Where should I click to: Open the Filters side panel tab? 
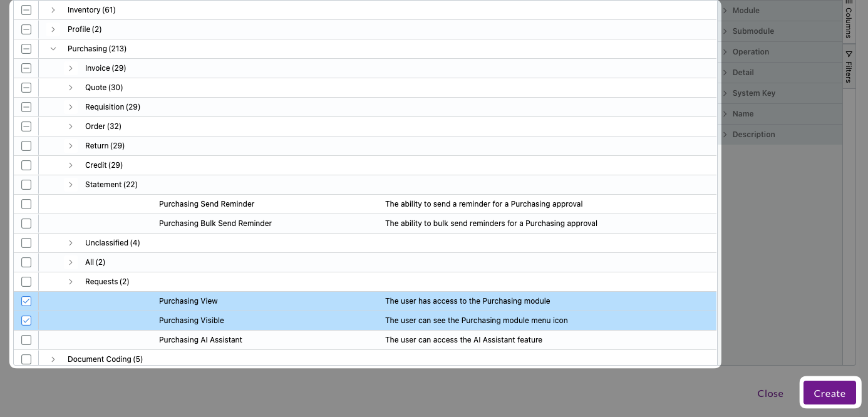coord(849,66)
